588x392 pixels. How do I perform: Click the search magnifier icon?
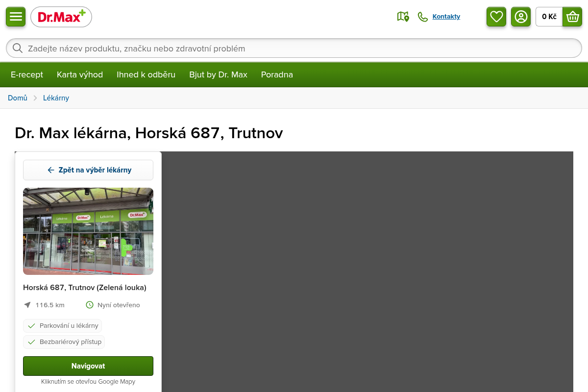click(x=18, y=48)
